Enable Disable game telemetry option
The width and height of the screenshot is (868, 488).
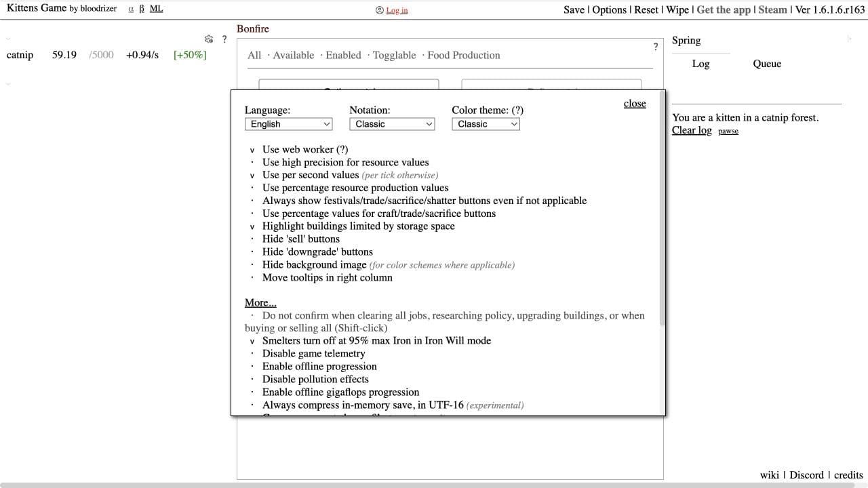point(307,353)
